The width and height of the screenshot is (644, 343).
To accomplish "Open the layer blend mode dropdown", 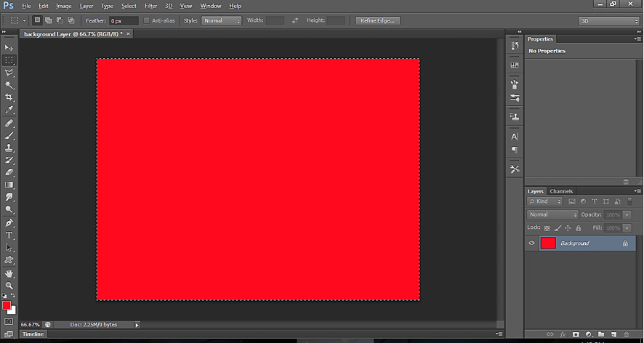I will (x=552, y=214).
